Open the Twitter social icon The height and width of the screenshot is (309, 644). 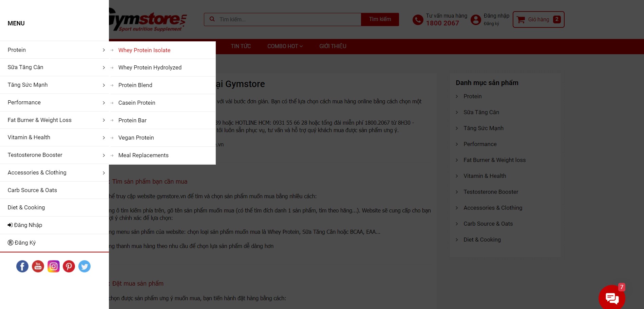84,266
